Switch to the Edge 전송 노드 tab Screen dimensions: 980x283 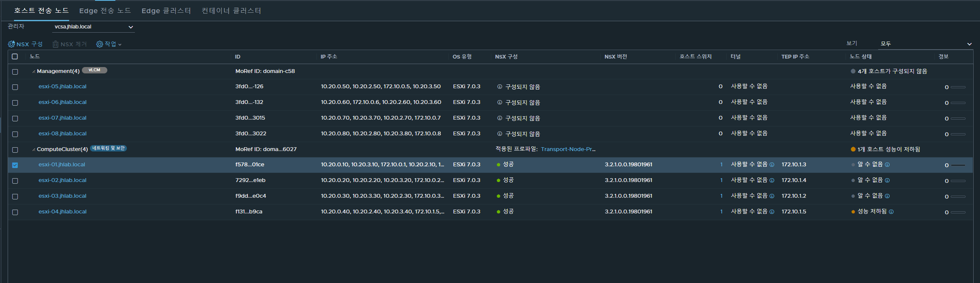coord(105,11)
